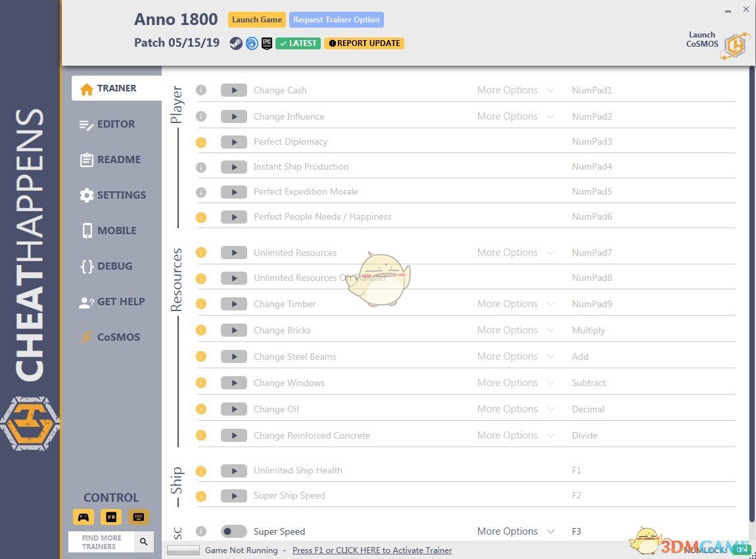The width and height of the screenshot is (756, 559).
Task: Click the vertical scrollbar of the cheat list
Action: click(x=751, y=296)
